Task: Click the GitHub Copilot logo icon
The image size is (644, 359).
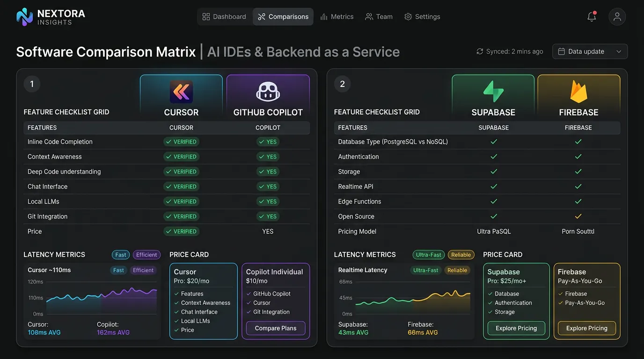Action: [268, 92]
